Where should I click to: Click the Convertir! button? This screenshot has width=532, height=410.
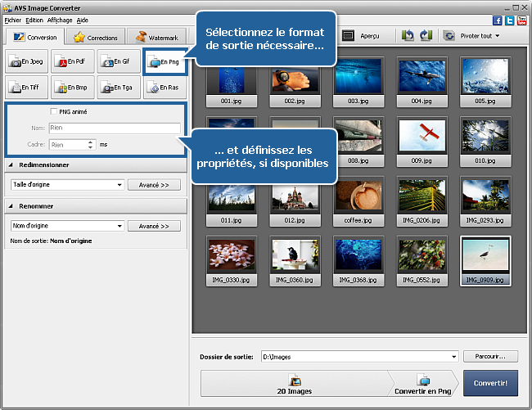pyautogui.click(x=490, y=383)
